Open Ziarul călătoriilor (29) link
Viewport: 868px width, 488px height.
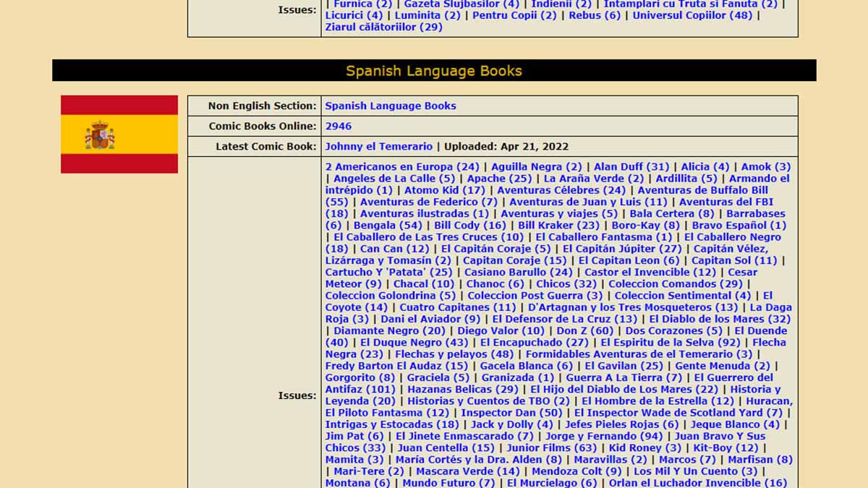pos(383,27)
